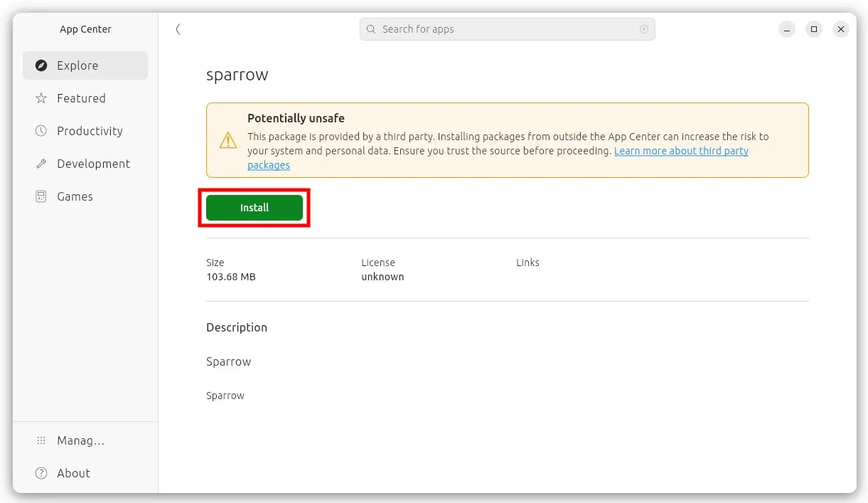Open Learn more about third party packages link
Viewport: 868px width, 503px height.
click(x=498, y=158)
